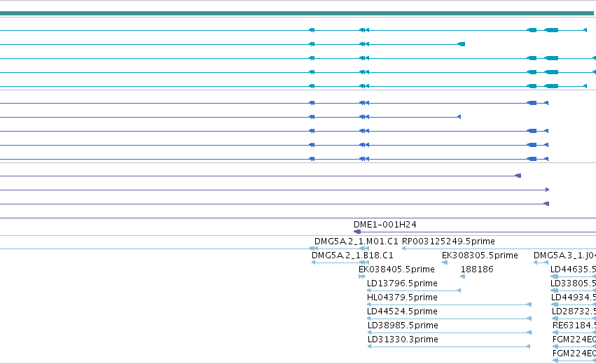Click the LD38985.5prime label
The height and width of the screenshot is (364, 596).
click(403, 325)
